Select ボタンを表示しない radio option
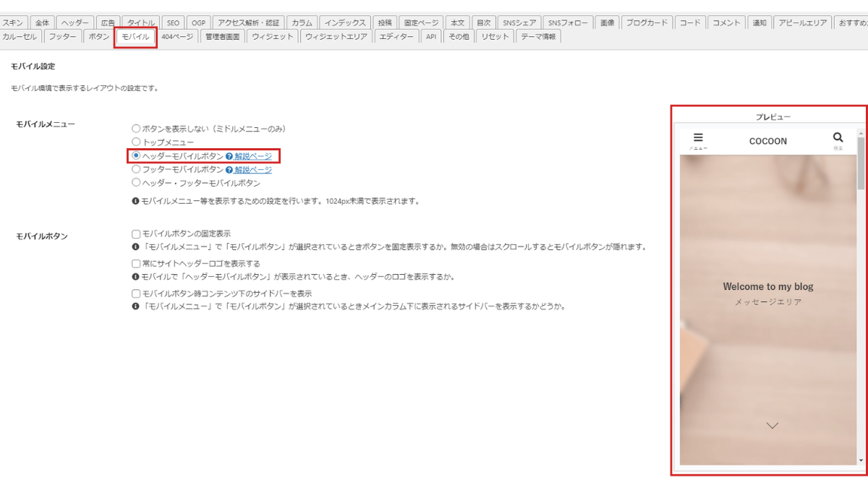This screenshot has height=488, width=868. click(x=136, y=129)
